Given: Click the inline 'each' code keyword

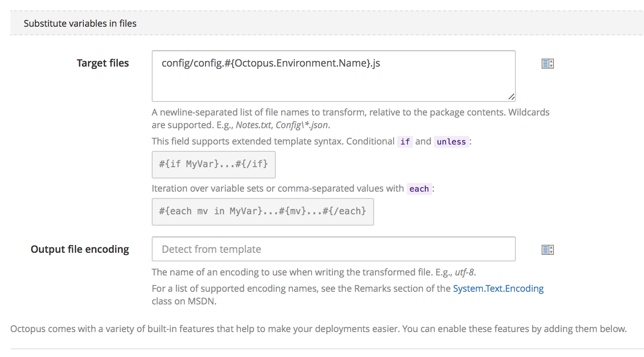Looking at the screenshot, I should click(x=419, y=189).
